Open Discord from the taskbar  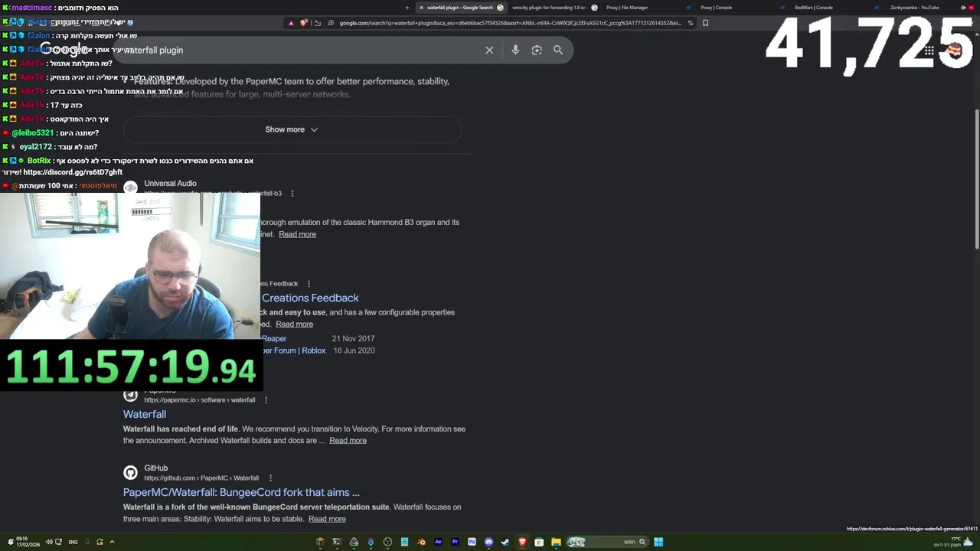[488, 542]
